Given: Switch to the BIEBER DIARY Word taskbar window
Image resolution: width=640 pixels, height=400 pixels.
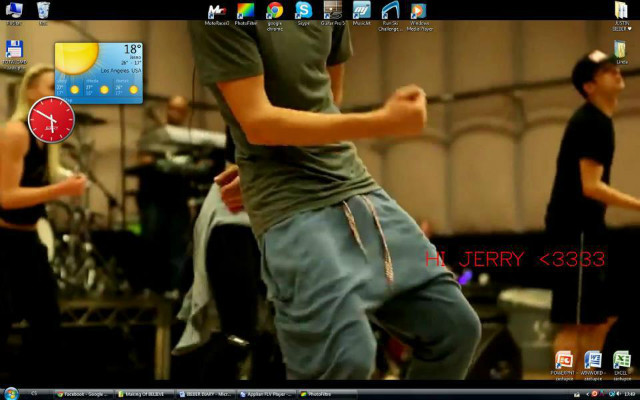Looking at the screenshot, I should (x=206, y=394).
